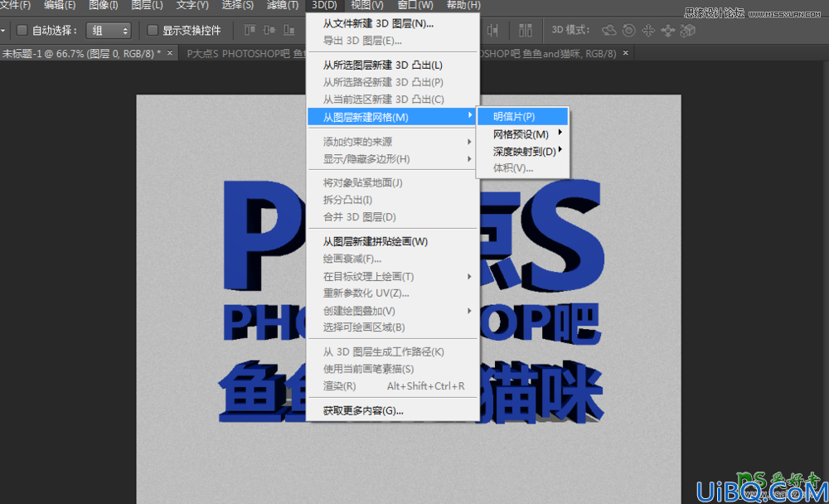Open the 选择(S) menu
The height and width of the screenshot is (504, 829).
tap(237, 5)
